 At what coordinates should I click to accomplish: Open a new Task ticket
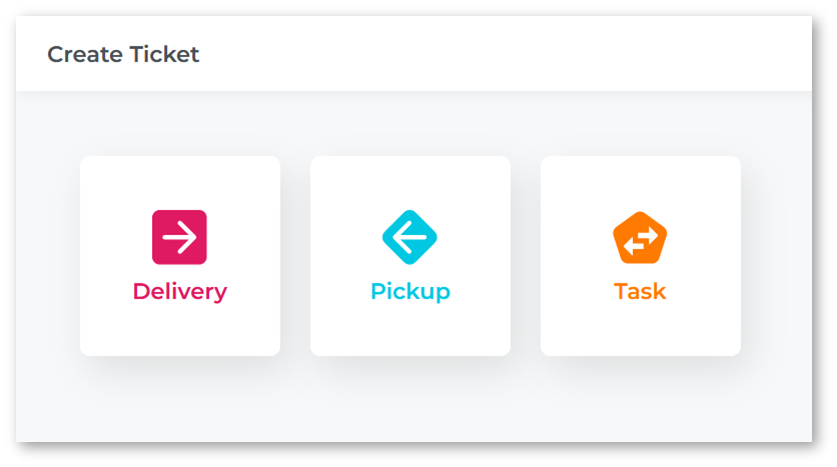point(640,256)
